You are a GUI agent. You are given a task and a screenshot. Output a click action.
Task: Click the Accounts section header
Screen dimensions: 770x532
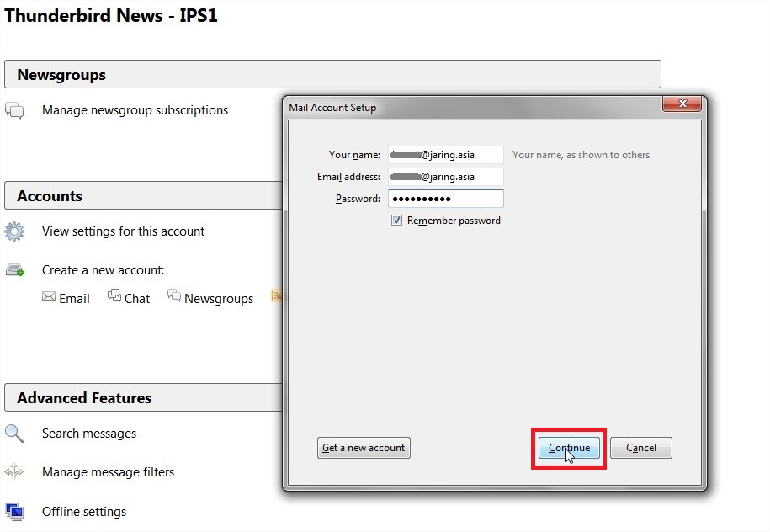pos(143,195)
